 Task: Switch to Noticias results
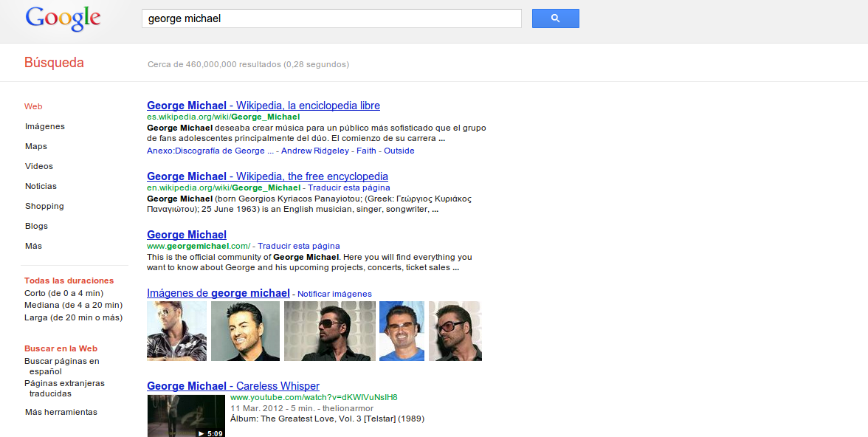point(41,186)
